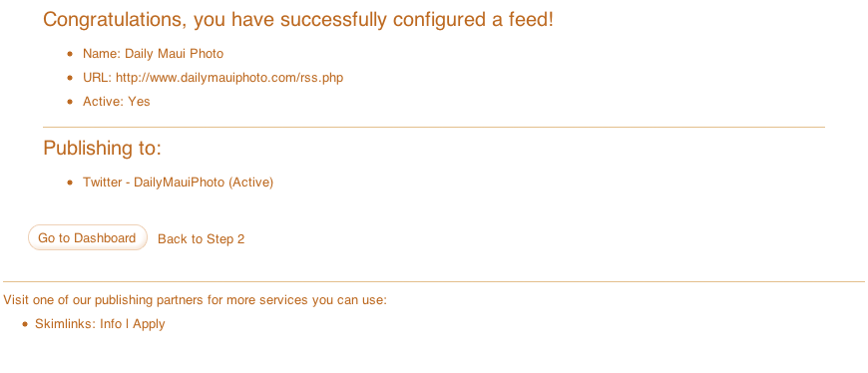Select the Active: Yes status line

coord(117,102)
